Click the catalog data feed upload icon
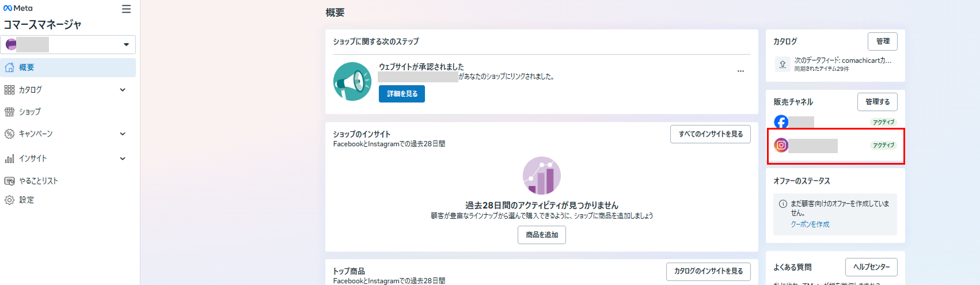The height and width of the screenshot is (285, 980). 783,64
